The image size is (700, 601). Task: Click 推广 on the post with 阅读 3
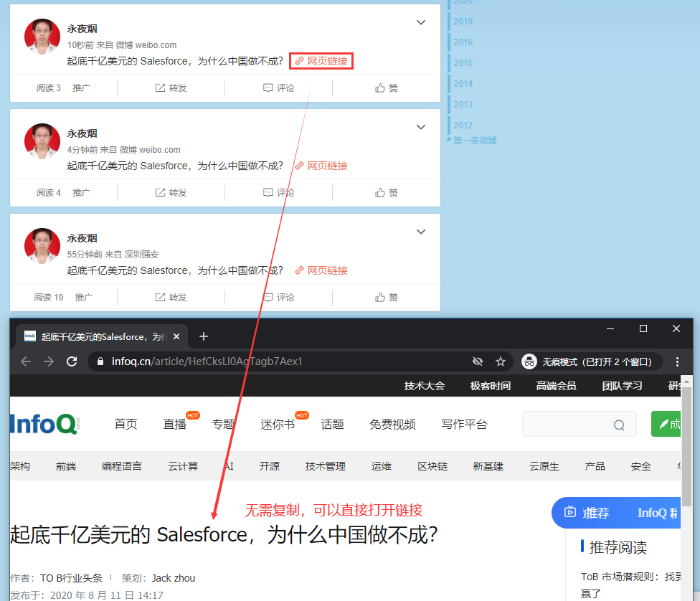point(81,88)
